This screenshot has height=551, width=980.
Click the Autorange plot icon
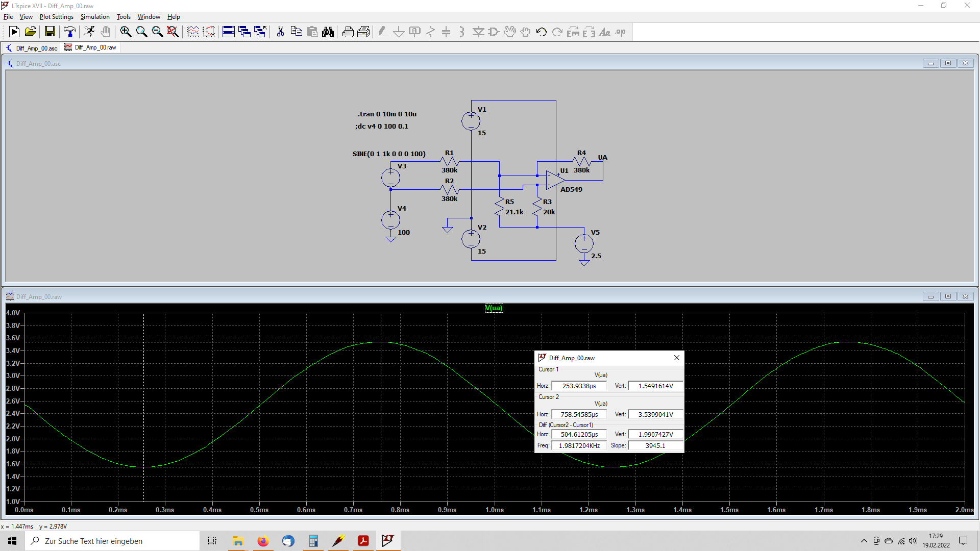209,32
